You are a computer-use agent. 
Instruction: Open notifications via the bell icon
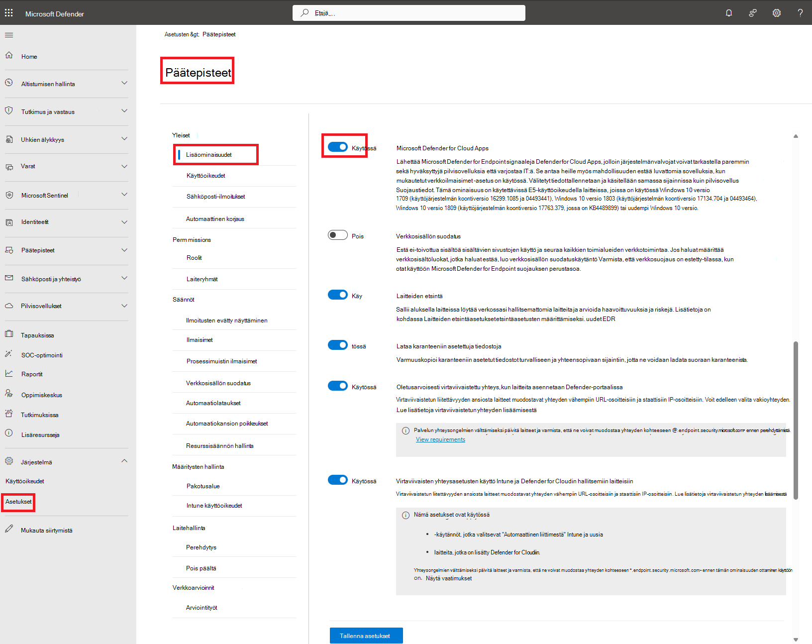(728, 12)
